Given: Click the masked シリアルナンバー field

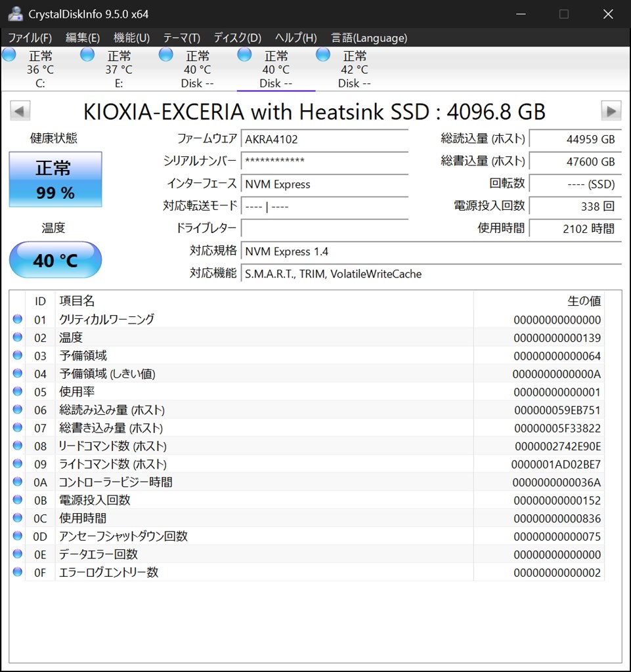Looking at the screenshot, I should point(324,161).
